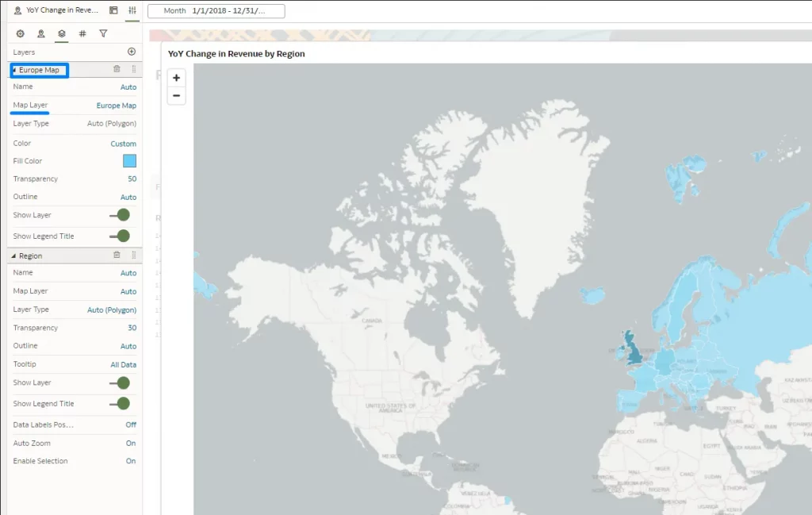Collapse the Europe Map layer section

pos(13,71)
